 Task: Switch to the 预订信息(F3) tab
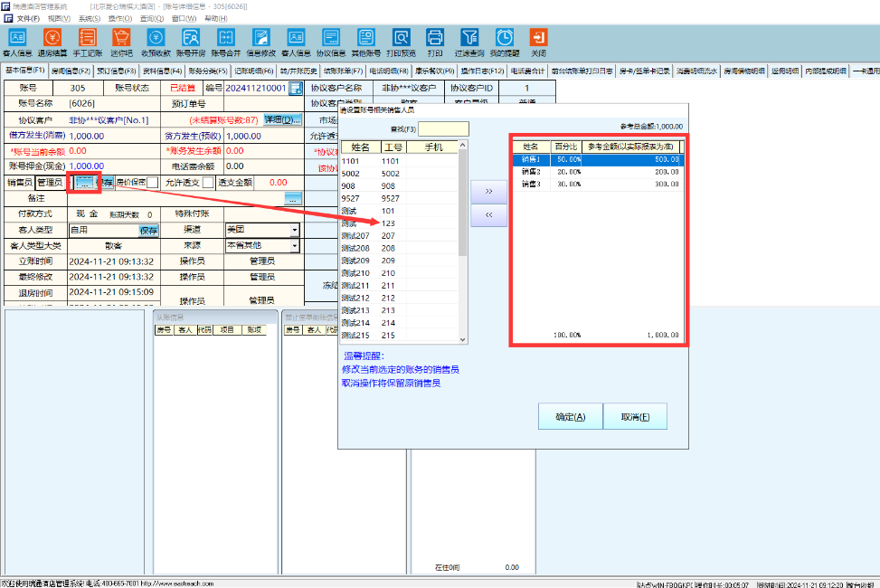(116, 71)
